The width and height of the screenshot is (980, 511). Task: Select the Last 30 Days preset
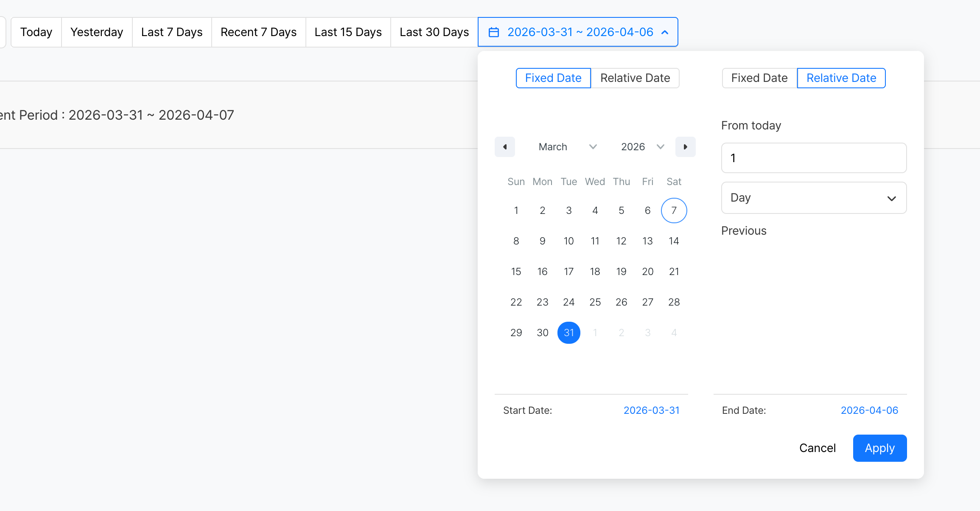point(434,32)
